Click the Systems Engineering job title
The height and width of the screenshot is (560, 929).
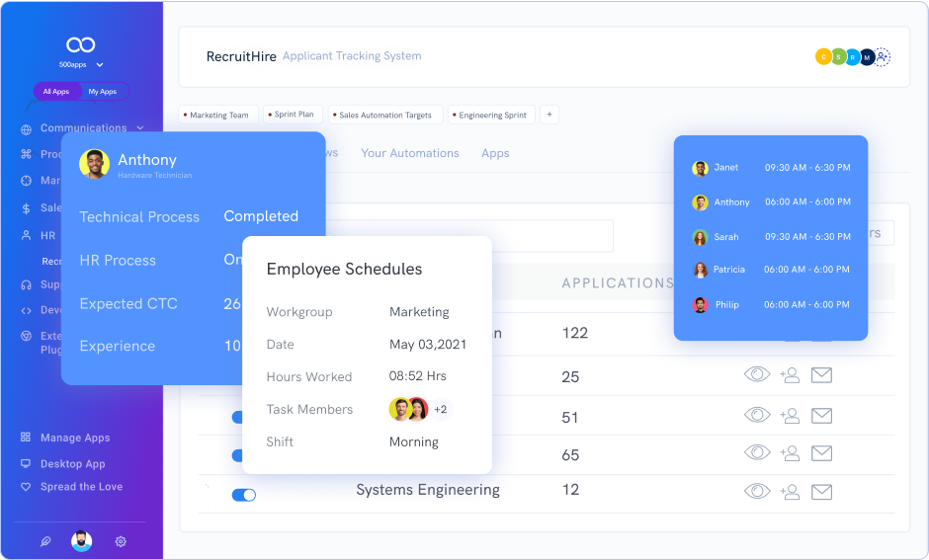[x=428, y=490]
